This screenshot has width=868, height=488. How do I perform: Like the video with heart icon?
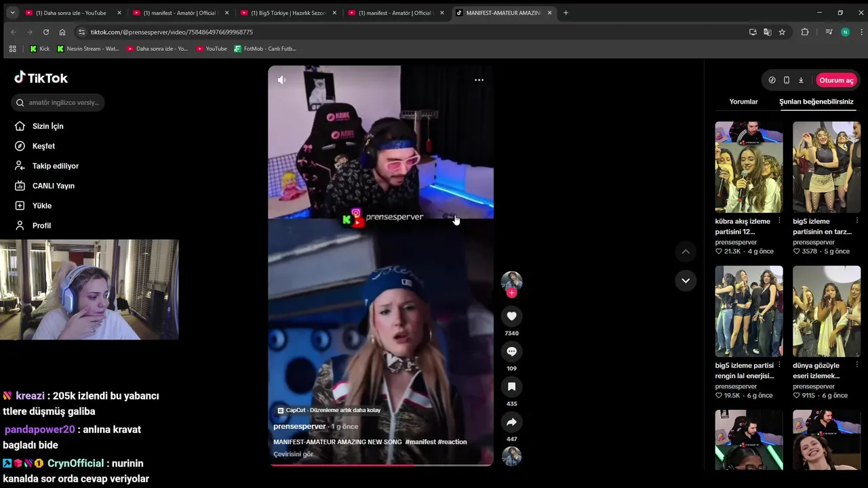[511, 316]
